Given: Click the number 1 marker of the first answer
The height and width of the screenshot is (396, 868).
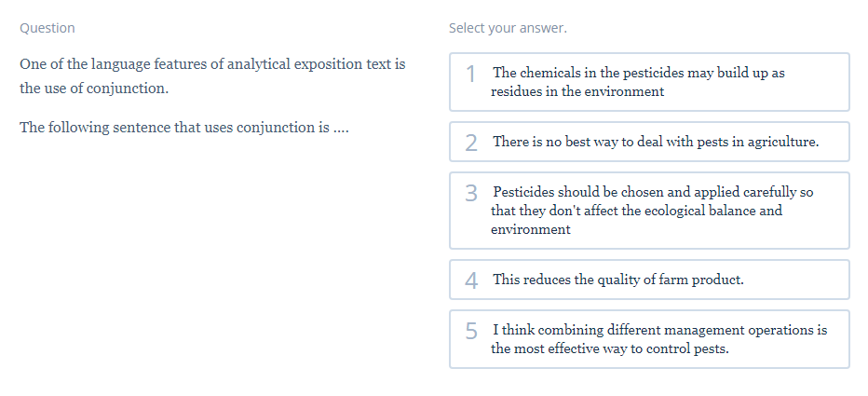Looking at the screenshot, I should [x=471, y=75].
